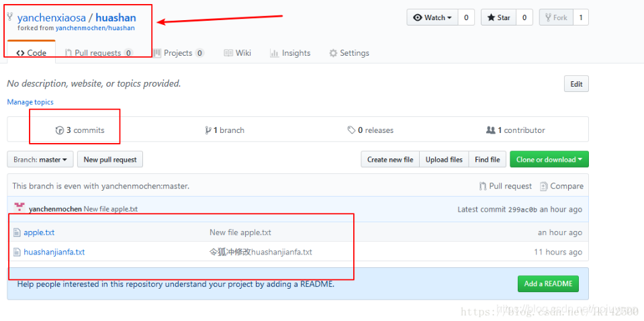The height and width of the screenshot is (321, 644).
Task: Click the Upload files button
Action: click(444, 159)
